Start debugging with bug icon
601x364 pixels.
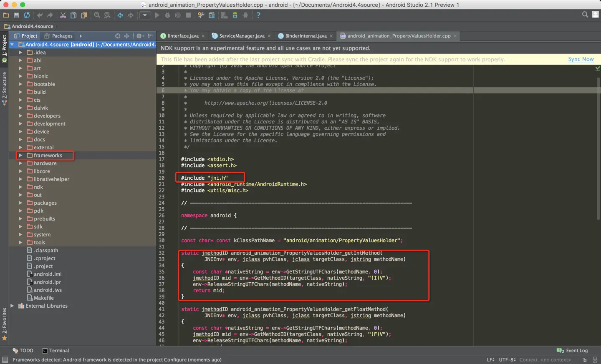(167, 15)
